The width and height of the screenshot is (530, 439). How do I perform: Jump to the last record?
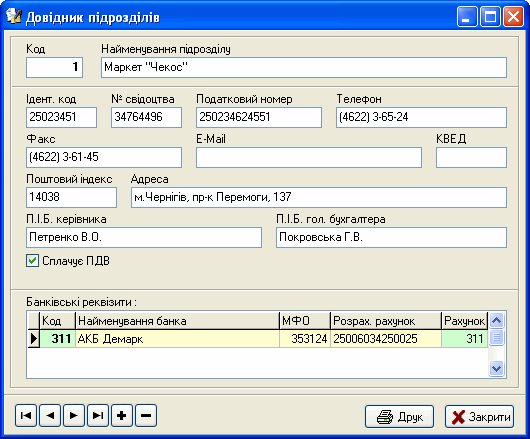click(x=98, y=415)
